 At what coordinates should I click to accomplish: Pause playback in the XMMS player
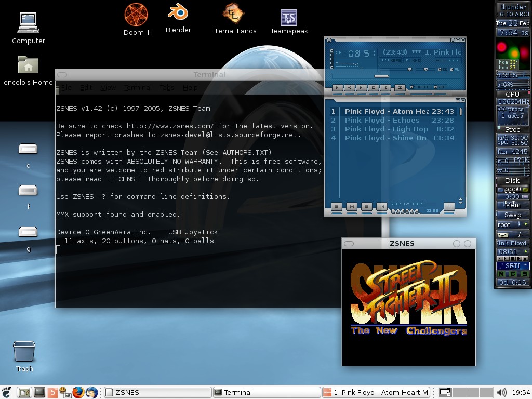coord(362,87)
